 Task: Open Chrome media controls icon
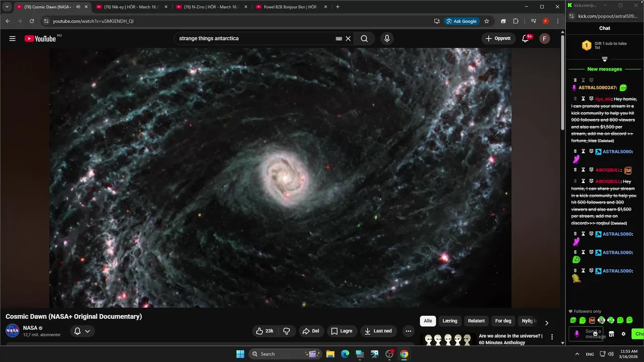click(533, 21)
